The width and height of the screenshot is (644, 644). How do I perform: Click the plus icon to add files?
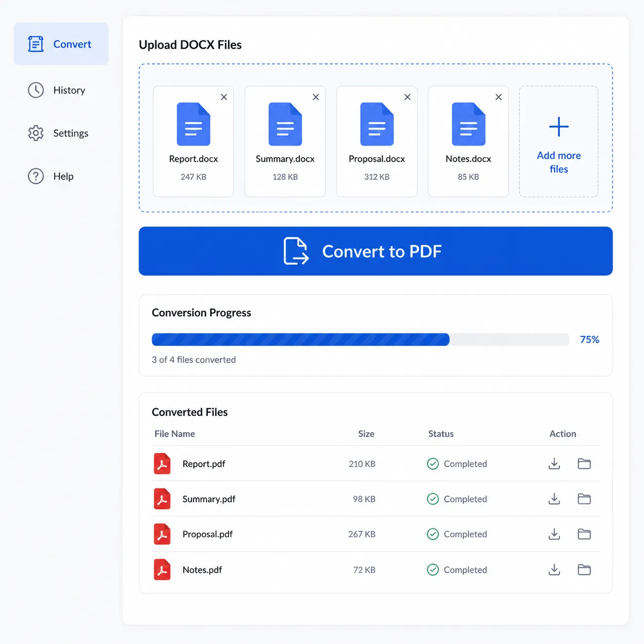point(559,127)
